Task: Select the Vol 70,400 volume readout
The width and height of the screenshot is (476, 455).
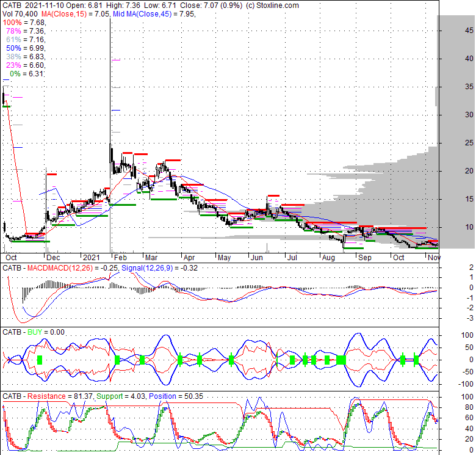Action: tap(20, 13)
